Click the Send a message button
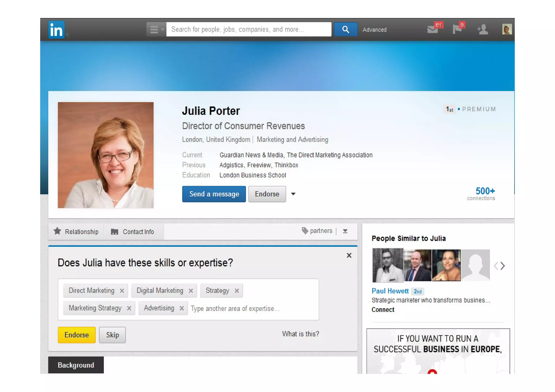Viewport: 555px width, 392px height. tap(214, 194)
